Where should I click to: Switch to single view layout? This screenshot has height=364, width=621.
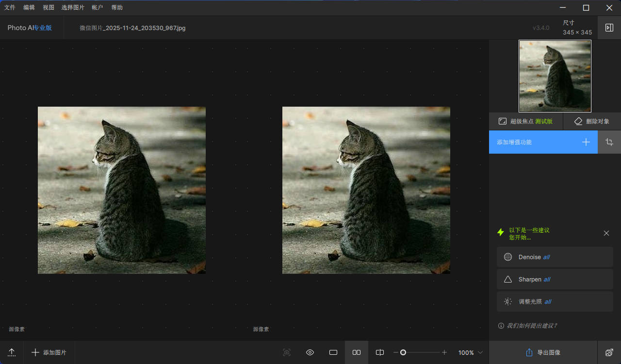[x=333, y=352]
